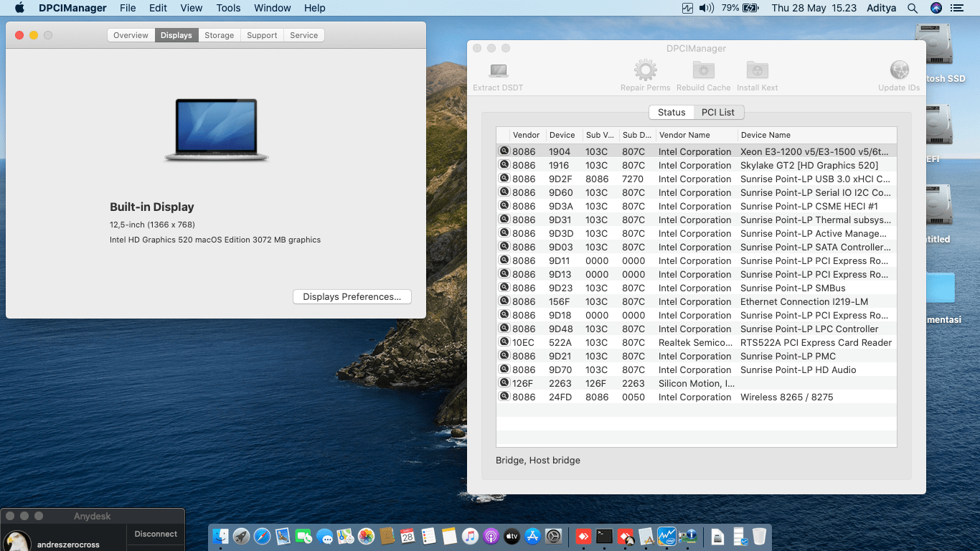This screenshot has height=551, width=980.
Task: Select 'Sunrise Point-LP PMC' device name
Action: click(x=788, y=356)
